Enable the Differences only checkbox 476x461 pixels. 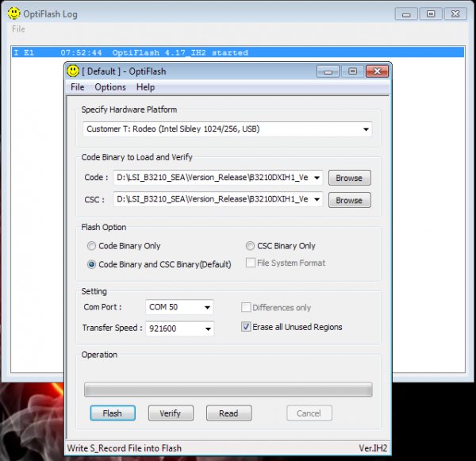(246, 307)
